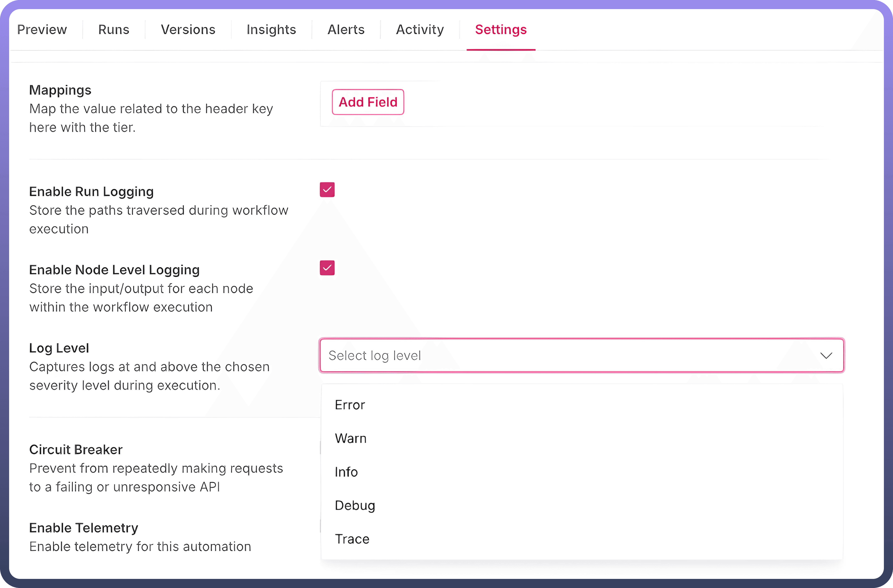Image resolution: width=893 pixels, height=588 pixels.
Task: Open the Preview tab
Action: pyautogui.click(x=42, y=30)
